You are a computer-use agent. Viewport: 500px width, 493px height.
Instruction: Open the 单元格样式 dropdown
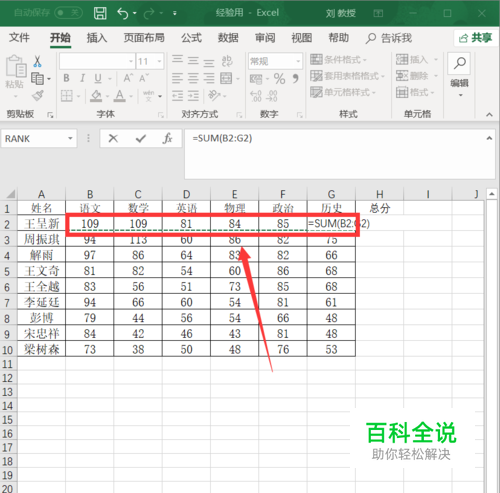(343, 92)
